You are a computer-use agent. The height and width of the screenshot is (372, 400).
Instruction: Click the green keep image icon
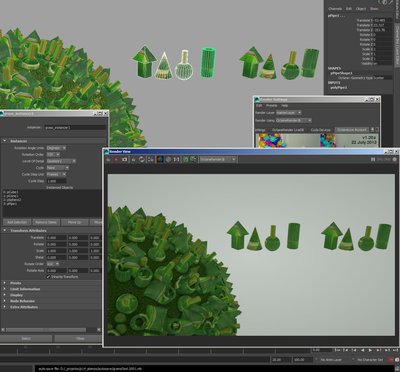click(x=186, y=160)
